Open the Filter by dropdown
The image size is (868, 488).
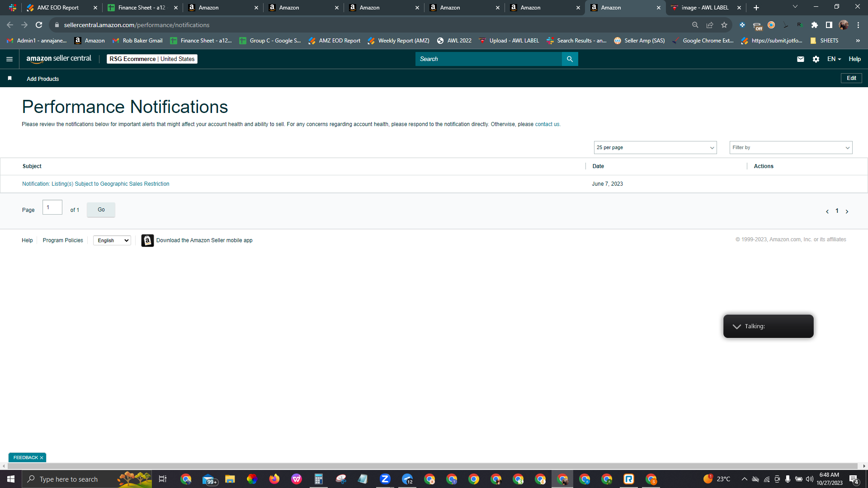pyautogui.click(x=791, y=148)
